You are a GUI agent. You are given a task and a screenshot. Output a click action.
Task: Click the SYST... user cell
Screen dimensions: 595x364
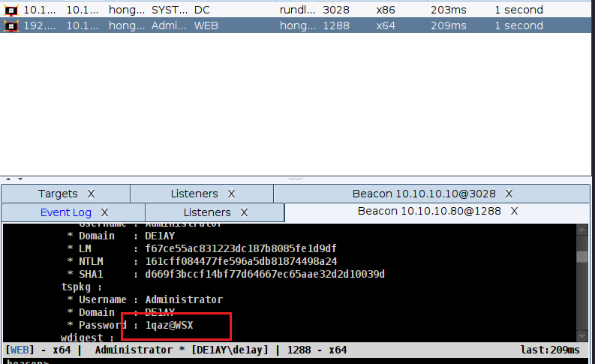tap(170, 10)
